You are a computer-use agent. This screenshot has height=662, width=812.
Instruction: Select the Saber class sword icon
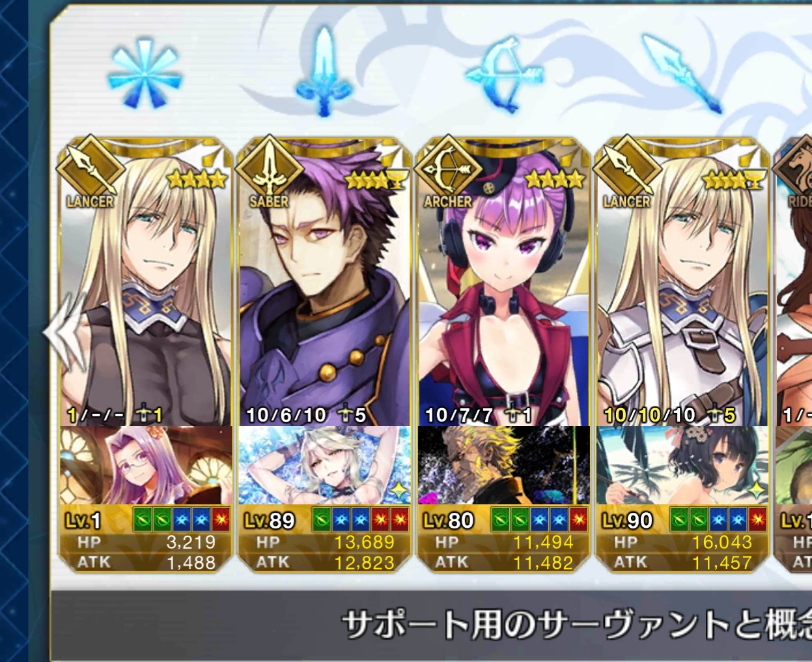coord(324,72)
